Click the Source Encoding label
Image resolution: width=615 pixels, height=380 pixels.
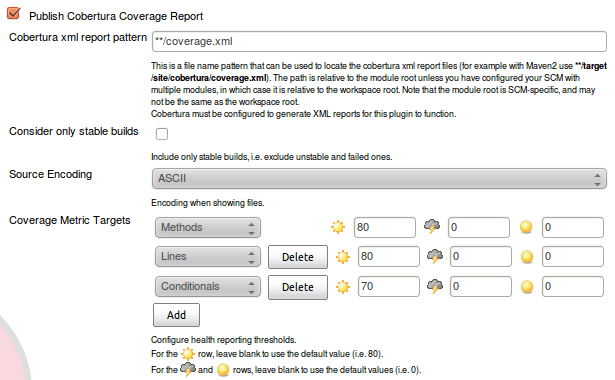click(50, 175)
